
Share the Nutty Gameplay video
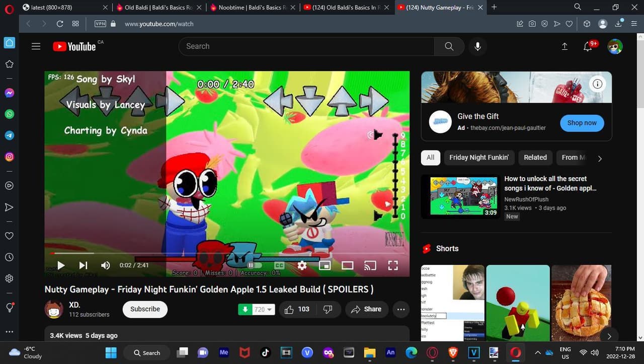(366, 309)
